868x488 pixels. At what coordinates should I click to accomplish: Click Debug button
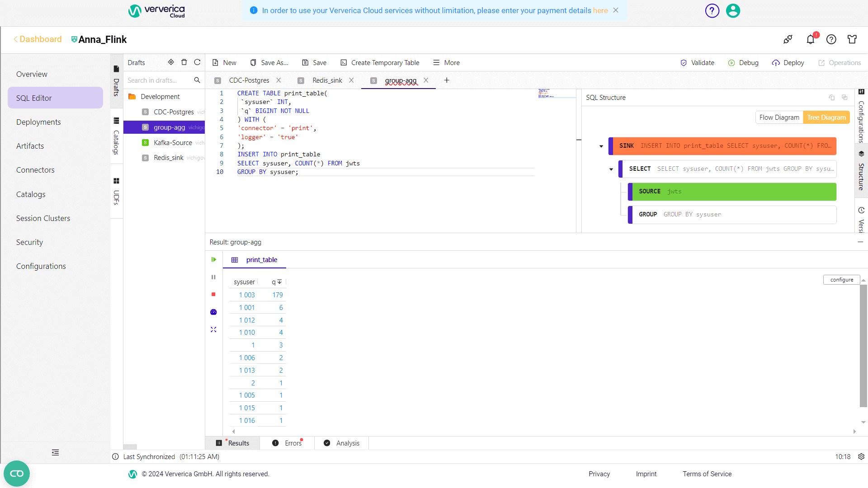point(743,62)
